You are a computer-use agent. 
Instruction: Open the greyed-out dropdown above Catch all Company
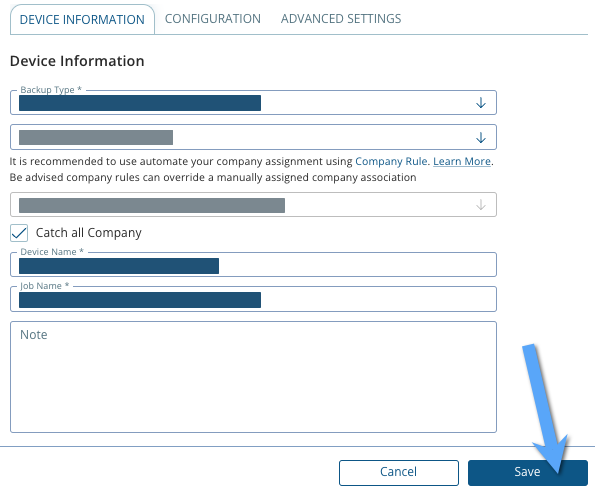click(253, 205)
